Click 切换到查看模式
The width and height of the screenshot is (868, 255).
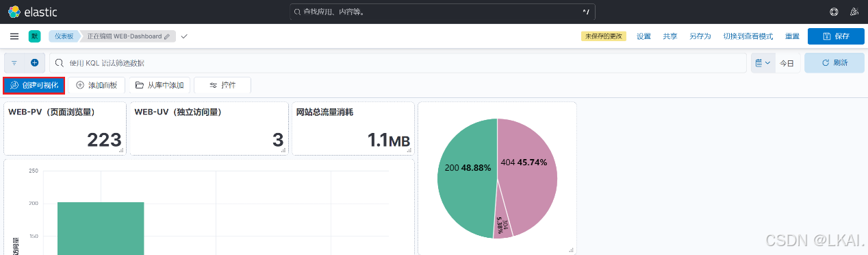748,36
